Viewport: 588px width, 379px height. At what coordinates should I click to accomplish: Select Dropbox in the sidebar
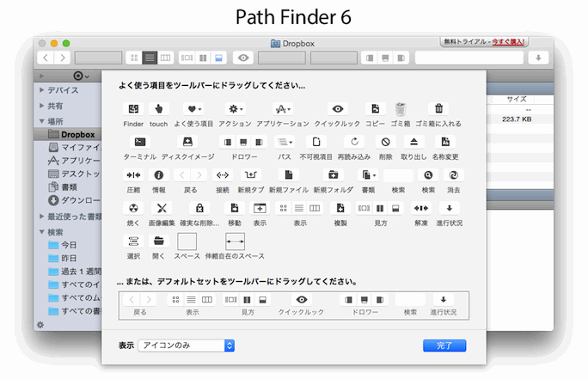point(68,134)
